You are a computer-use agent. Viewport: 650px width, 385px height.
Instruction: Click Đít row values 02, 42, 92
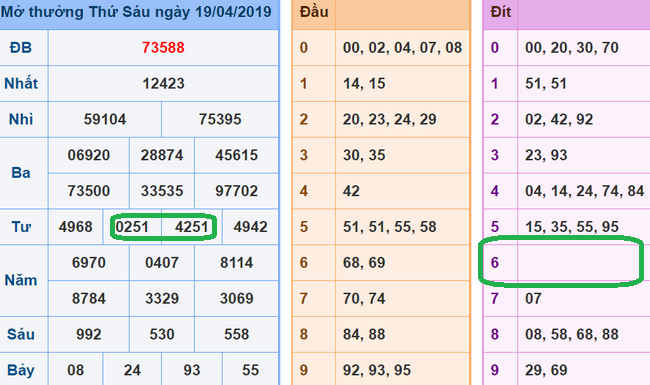point(559,119)
